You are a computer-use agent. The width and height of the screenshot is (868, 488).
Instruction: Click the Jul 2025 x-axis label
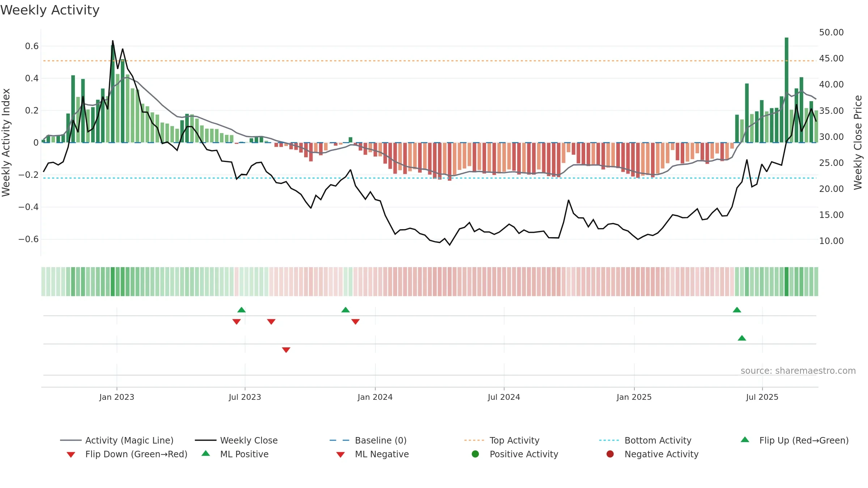point(762,397)
